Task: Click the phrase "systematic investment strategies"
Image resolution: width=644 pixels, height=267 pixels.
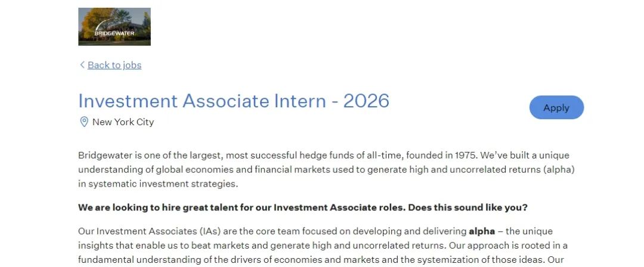Action: click(163, 184)
